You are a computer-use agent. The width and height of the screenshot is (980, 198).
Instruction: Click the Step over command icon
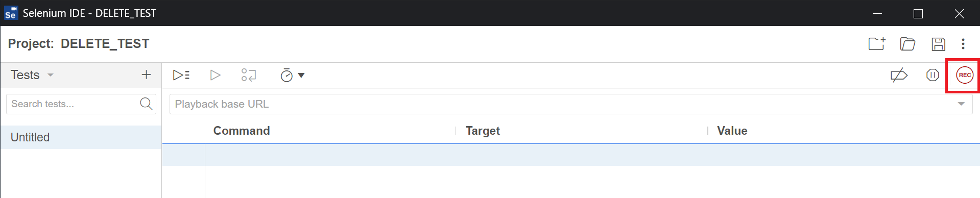249,75
